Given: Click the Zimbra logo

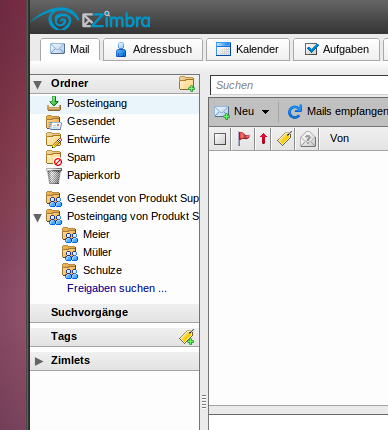Looking at the screenshot, I should pyautogui.click(x=91, y=19).
